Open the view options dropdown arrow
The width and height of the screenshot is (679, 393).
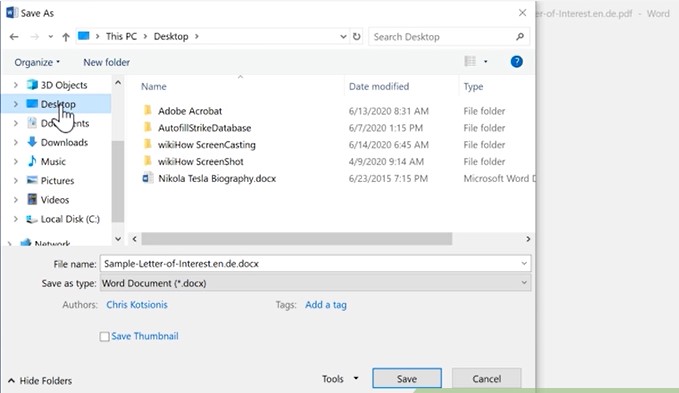(485, 62)
